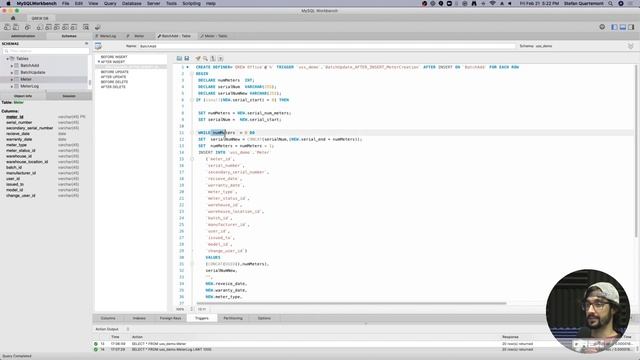Click the editor vertical scrollbar
This screenshot has height=360, width=640.
pyautogui.click(x=636, y=151)
